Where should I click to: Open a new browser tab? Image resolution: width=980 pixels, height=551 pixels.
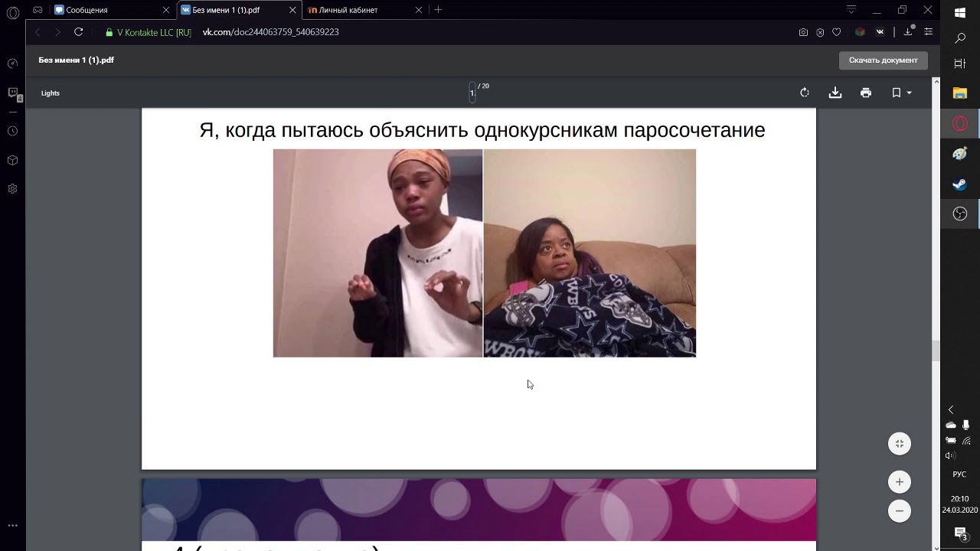point(438,10)
